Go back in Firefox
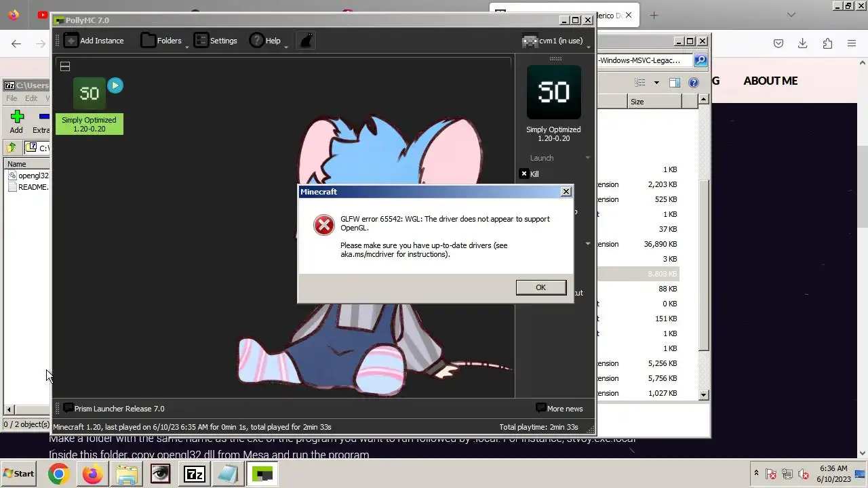The height and width of the screenshot is (488, 868). coord(16,43)
